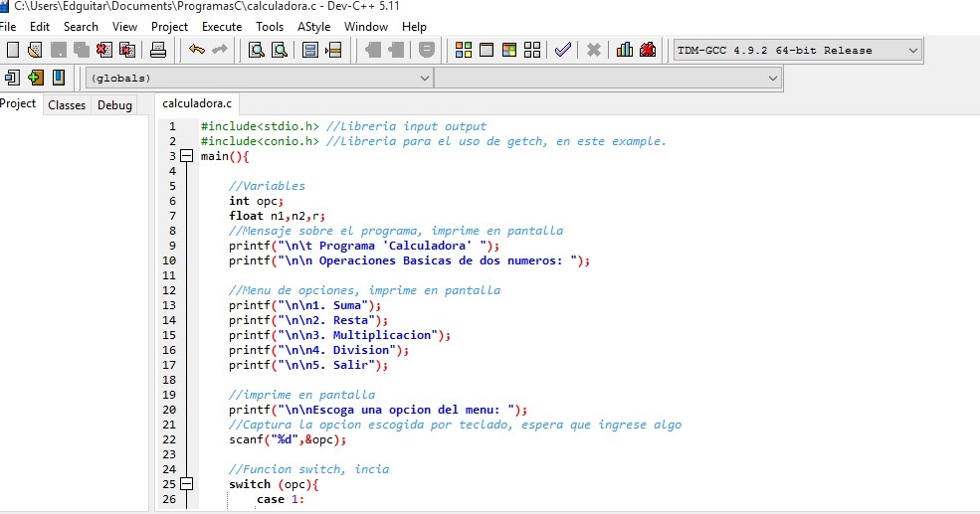Screen dimensions: 980x514
Task: Open the TDM-GCC compiler dropdown
Action: [x=913, y=50]
